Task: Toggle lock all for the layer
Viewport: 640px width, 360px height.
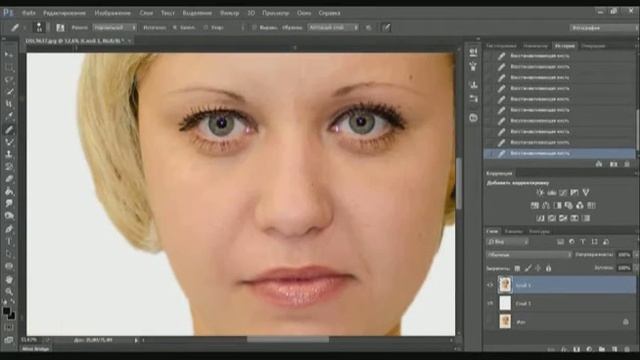Action: [549, 268]
